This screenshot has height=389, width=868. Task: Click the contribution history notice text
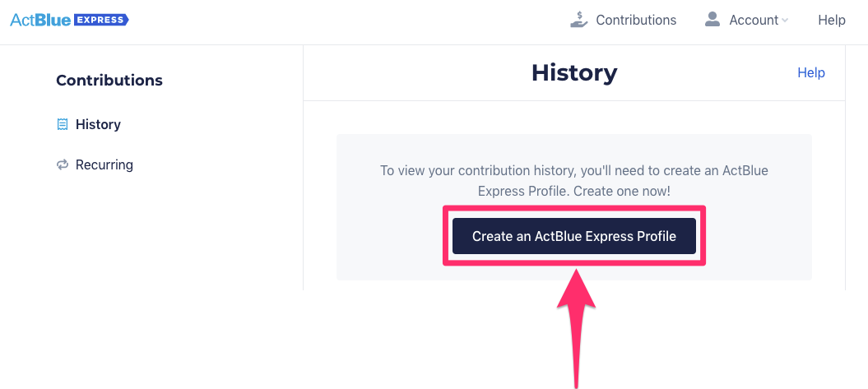[x=574, y=181]
